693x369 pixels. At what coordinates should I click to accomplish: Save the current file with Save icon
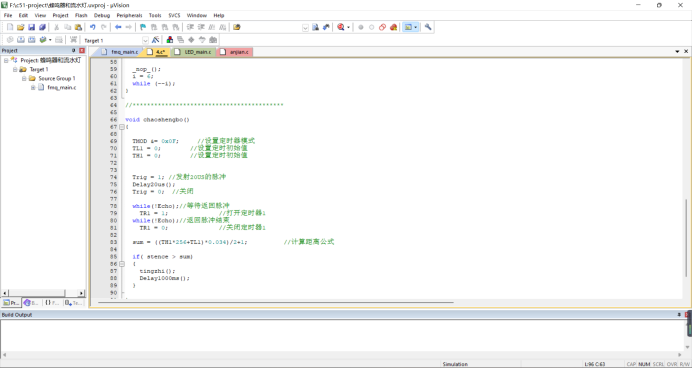click(x=31, y=27)
